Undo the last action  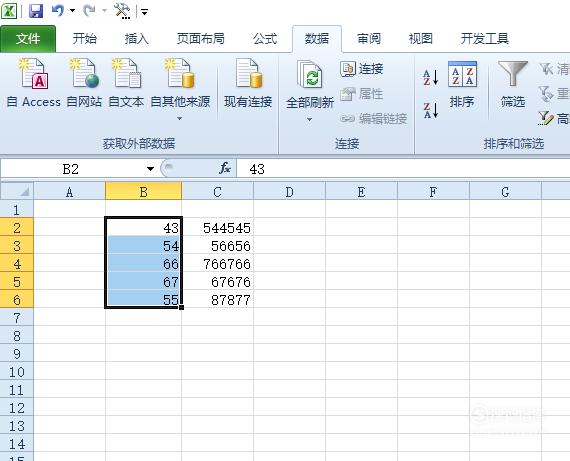pos(58,11)
